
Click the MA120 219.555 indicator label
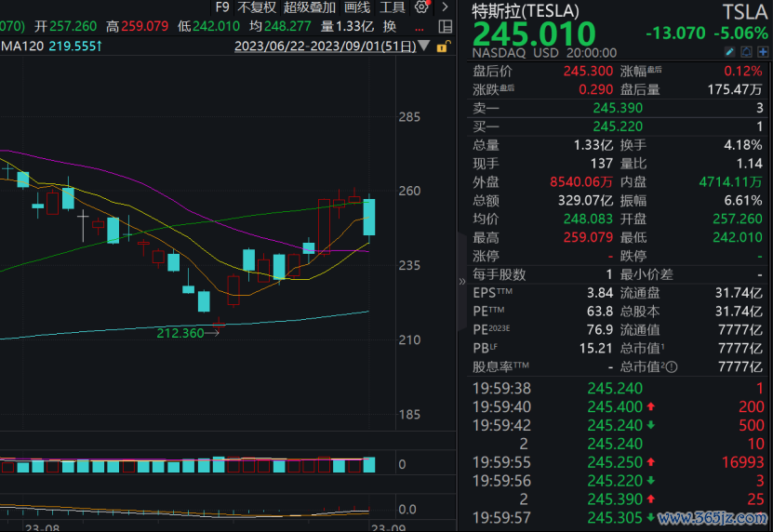click(x=51, y=46)
